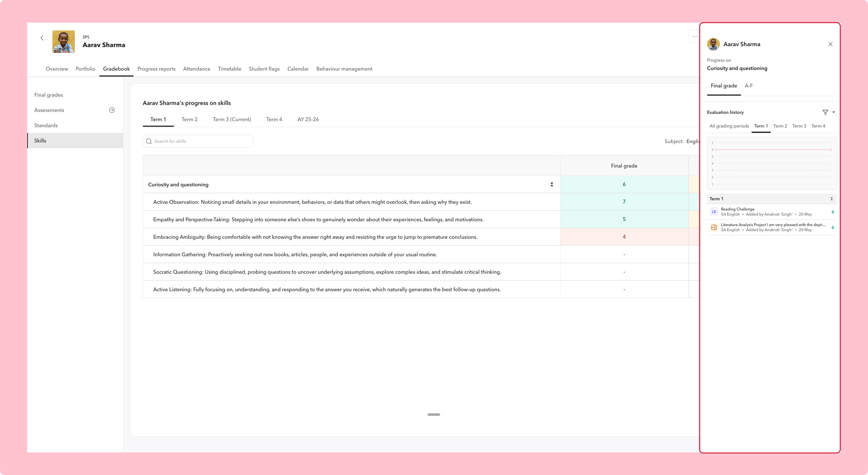Click the Assessments circled arrow icon
This screenshot has height=475, width=868.
pos(112,110)
